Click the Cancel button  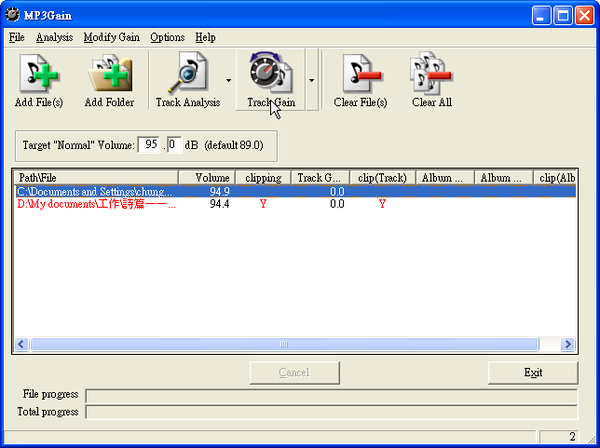point(294,373)
